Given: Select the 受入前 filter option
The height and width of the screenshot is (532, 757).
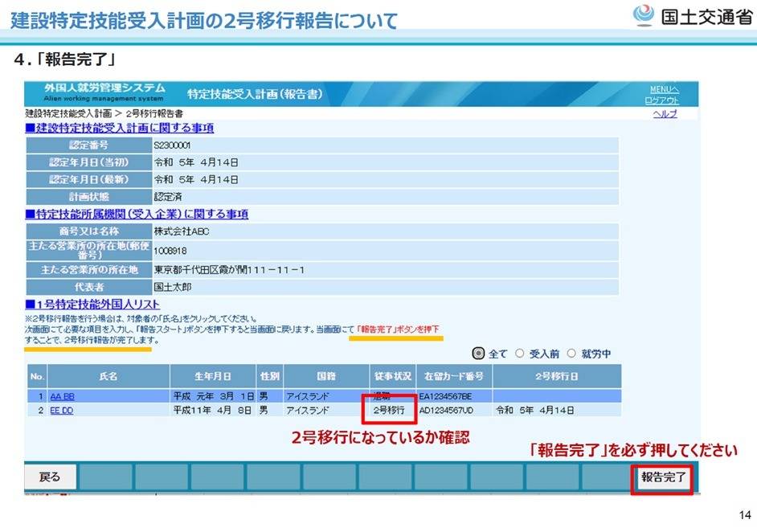Looking at the screenshot, I should pyautogui.click(x=518, y=353).
